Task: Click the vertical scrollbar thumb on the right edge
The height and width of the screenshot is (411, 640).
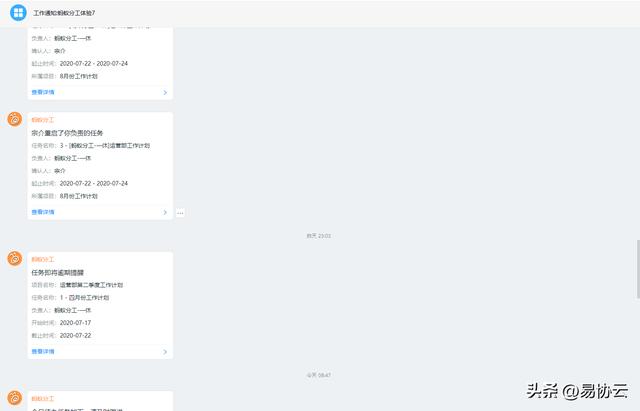Action: click(x=638, y=269)
